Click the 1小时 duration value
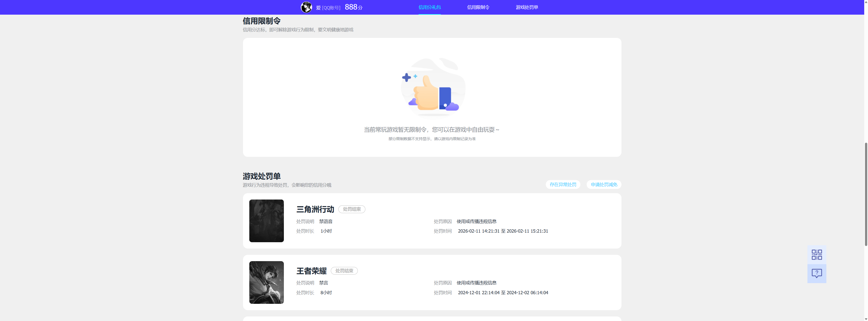Viewport: 868px width, 321px height. point(326,231)
